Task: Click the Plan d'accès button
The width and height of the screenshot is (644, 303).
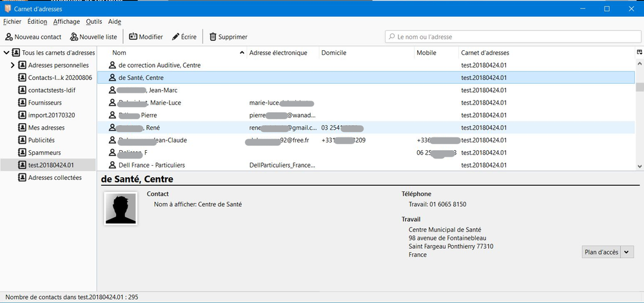Action: pyautogui.click(x=600, y=252)
